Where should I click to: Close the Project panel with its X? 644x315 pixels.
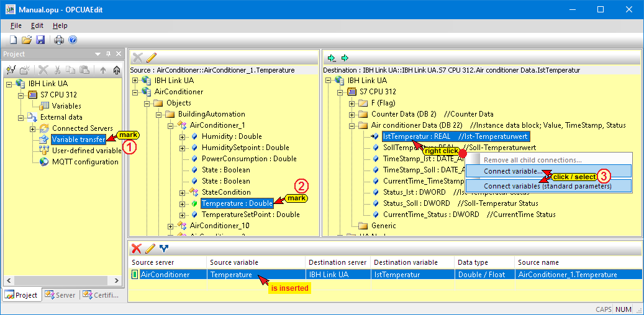click(x=118, y=54)
